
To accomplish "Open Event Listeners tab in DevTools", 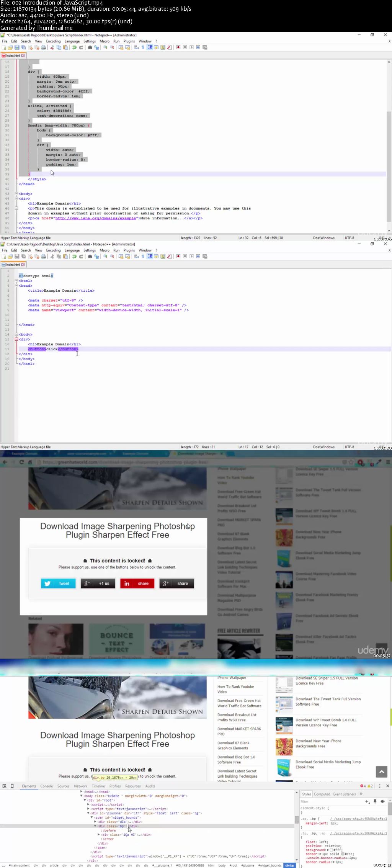I will tap(345, 794).
